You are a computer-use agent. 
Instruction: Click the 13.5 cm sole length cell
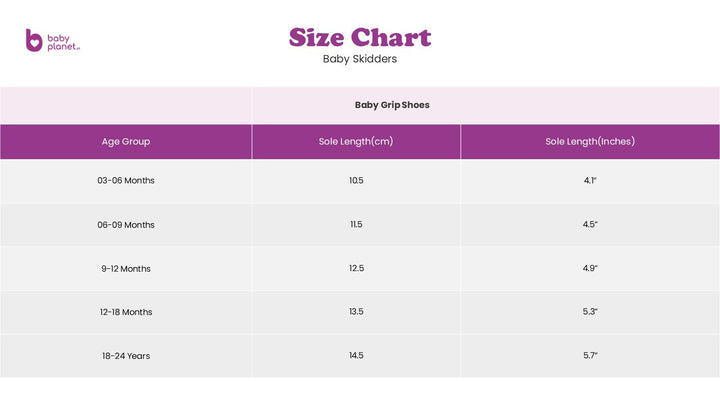356,312
